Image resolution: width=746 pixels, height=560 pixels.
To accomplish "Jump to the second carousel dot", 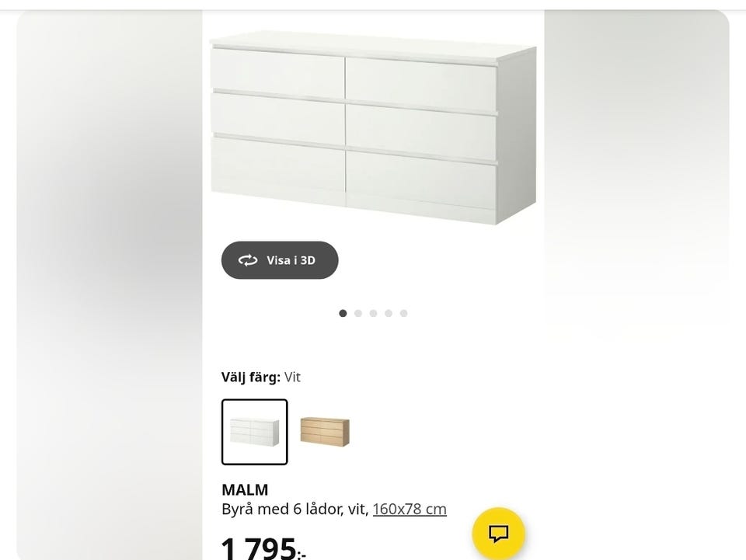I will click(358, 314).
